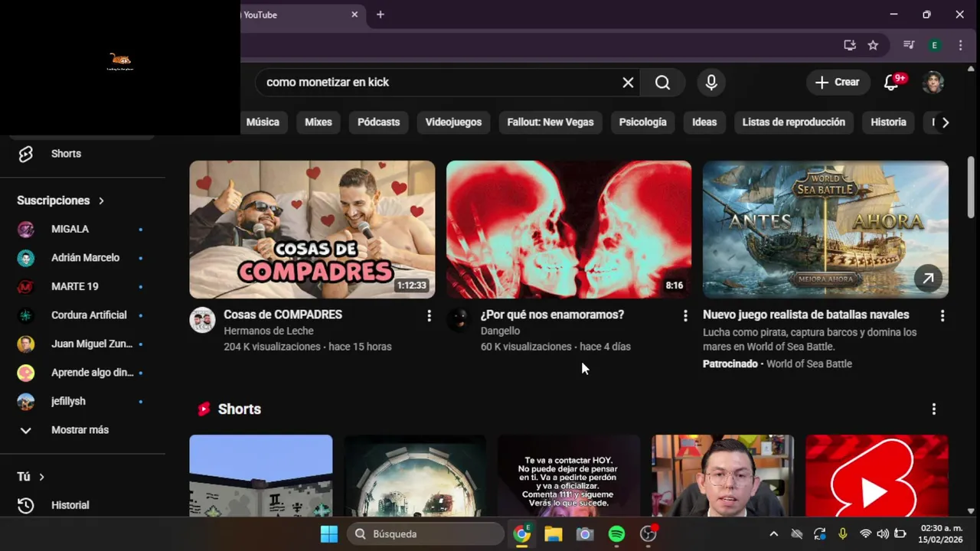
Task: Click the Nuevo juego realista de batallas navales title
Action: tap(806, 315)
